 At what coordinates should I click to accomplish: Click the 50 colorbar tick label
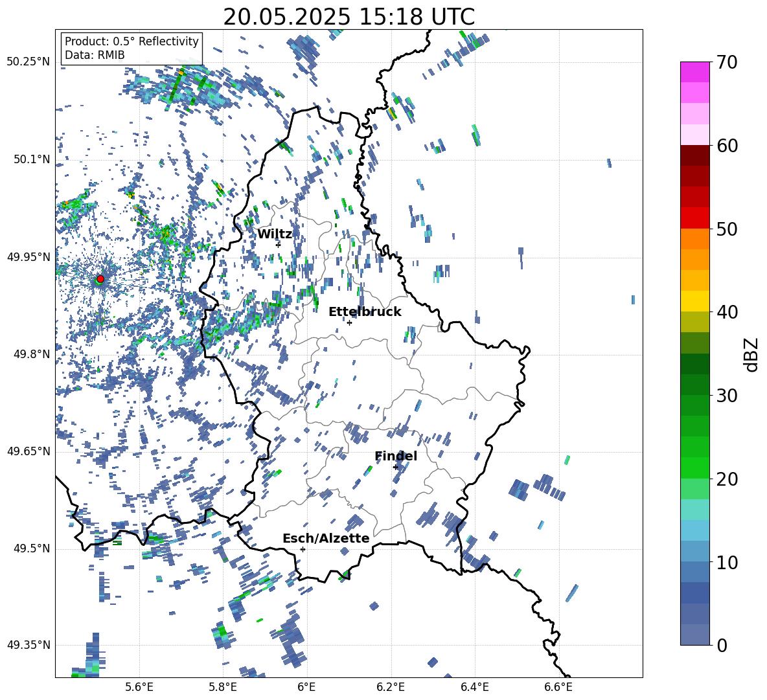[727, 229]
